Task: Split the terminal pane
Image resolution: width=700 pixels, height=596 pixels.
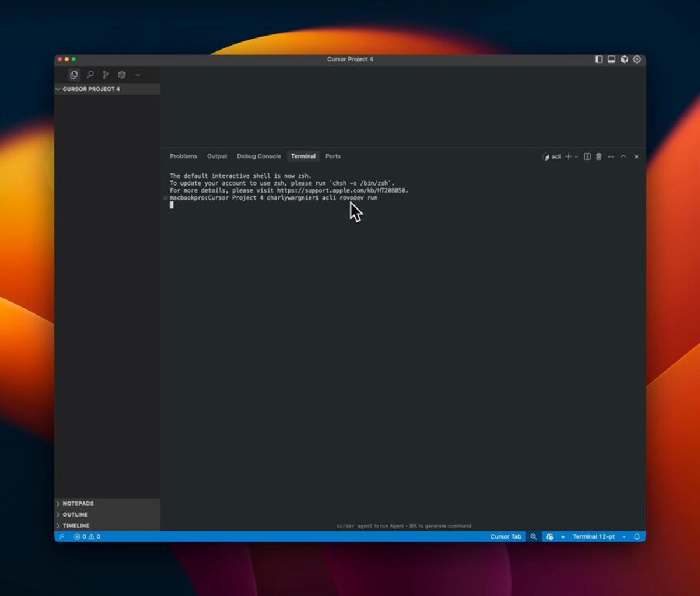Action: (587, 156)
